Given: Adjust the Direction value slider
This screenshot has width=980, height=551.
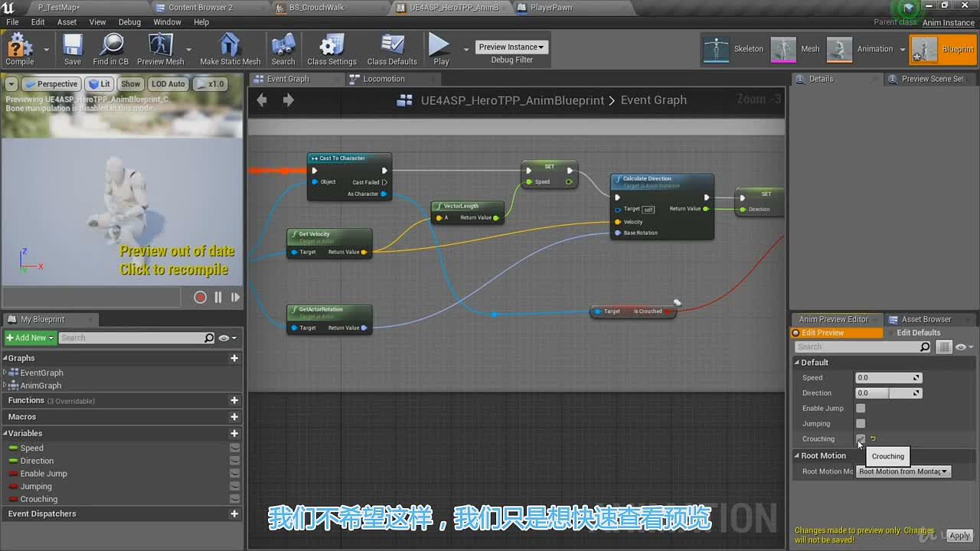Looking at the screenshot, I should tap(888, 393).
